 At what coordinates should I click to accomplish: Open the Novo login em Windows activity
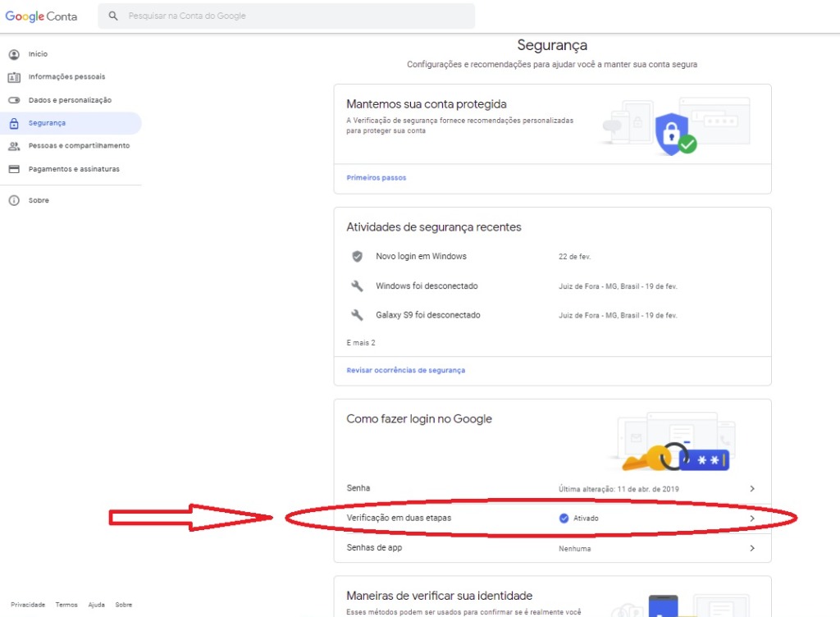[421, 257]
